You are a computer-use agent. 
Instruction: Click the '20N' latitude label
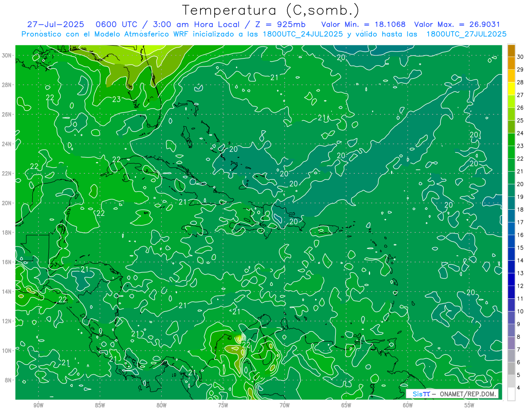[x=7, y=203]
